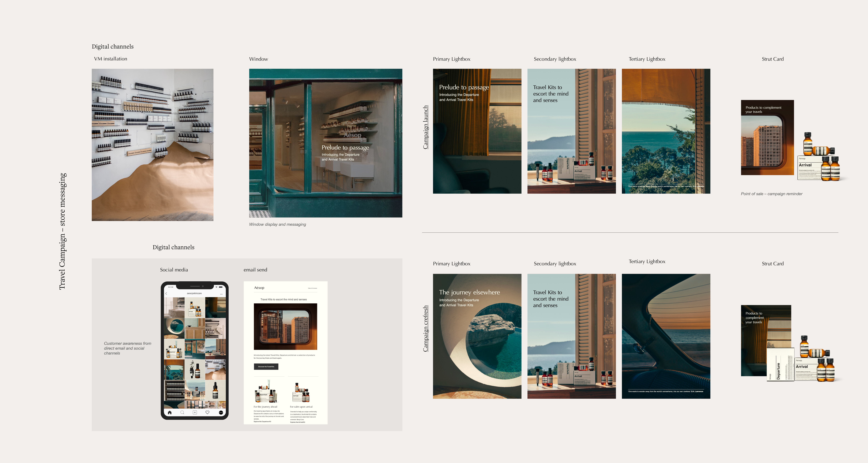Tap the back arrow in phone header
868x463 pixels.
166,294
